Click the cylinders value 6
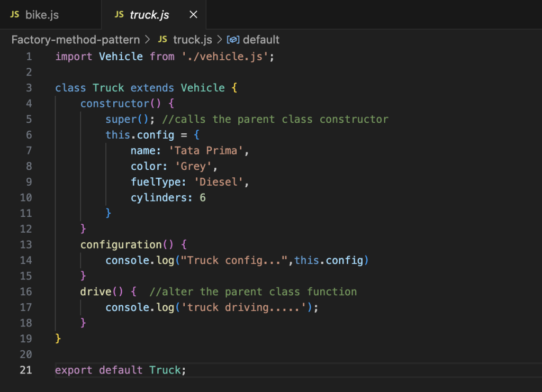Screen dimensions: 542x392 (x=203, y=198)
